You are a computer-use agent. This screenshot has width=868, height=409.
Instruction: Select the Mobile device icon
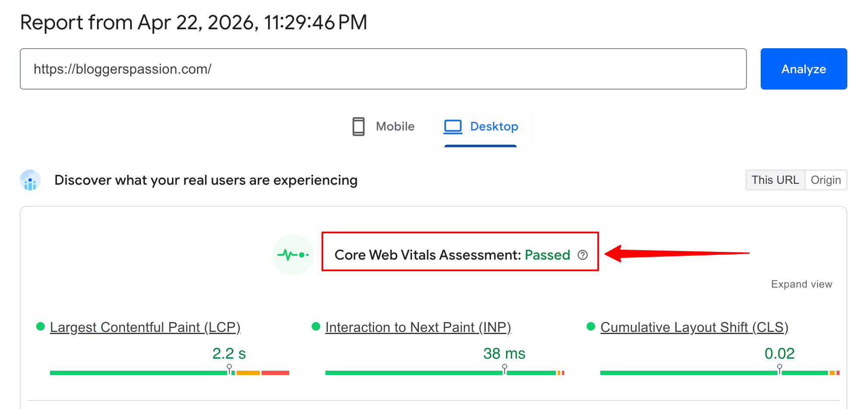359,126
